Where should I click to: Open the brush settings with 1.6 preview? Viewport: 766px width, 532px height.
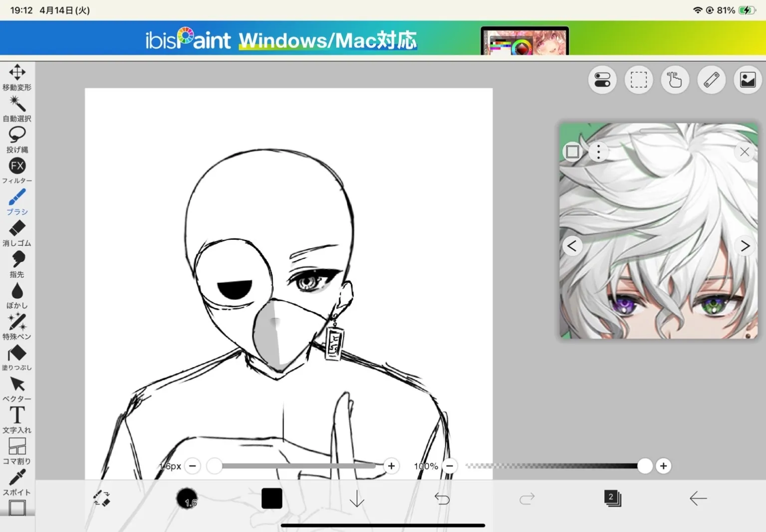[x=187, y=498]
